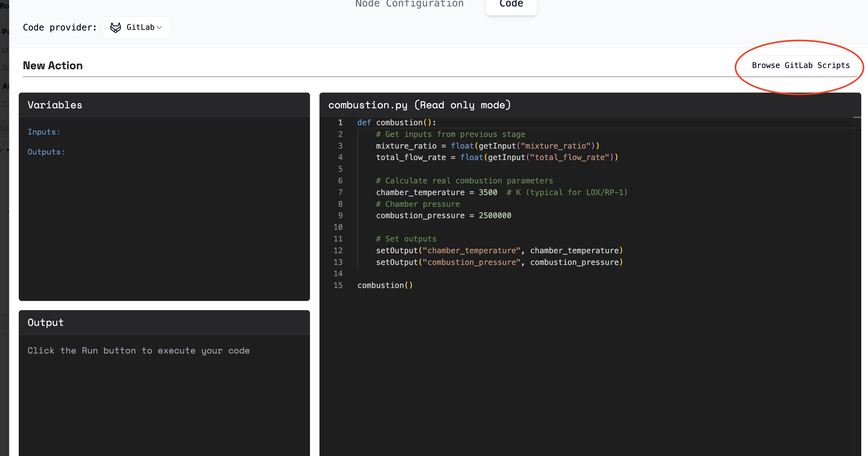The width and height of the screenshot is (868, 456).
Task: Click the Run instruction text in Output panel
Action: click(139, 350)
